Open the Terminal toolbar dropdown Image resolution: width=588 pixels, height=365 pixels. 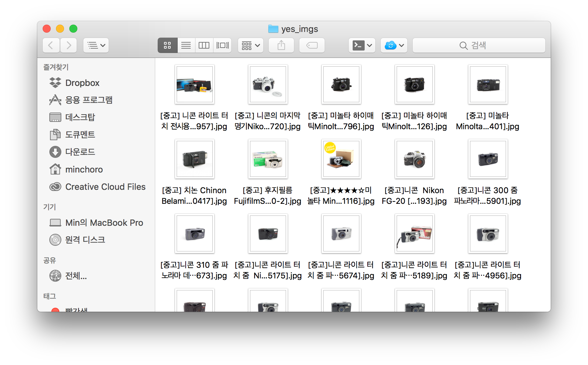pos(362,45)
